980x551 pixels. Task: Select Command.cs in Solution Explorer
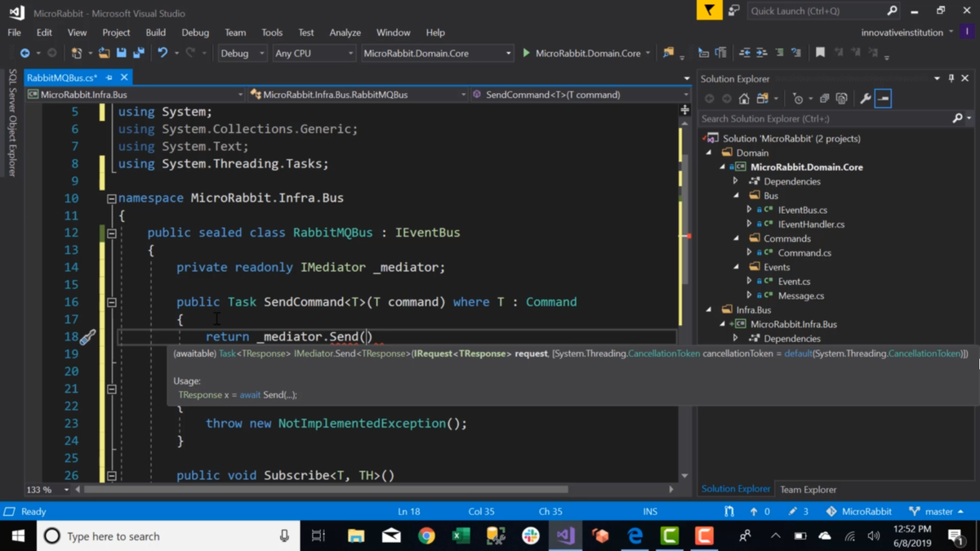[x=804, y=253]
